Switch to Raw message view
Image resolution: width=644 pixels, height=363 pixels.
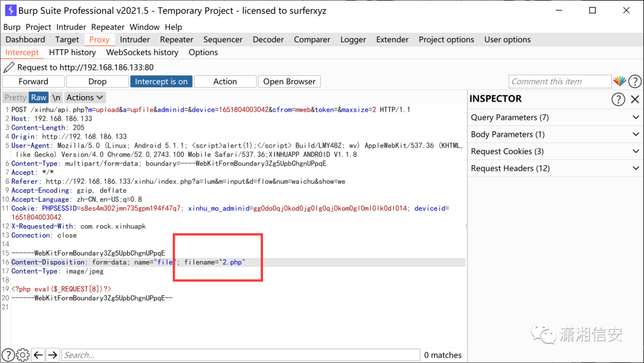(39, 97)
